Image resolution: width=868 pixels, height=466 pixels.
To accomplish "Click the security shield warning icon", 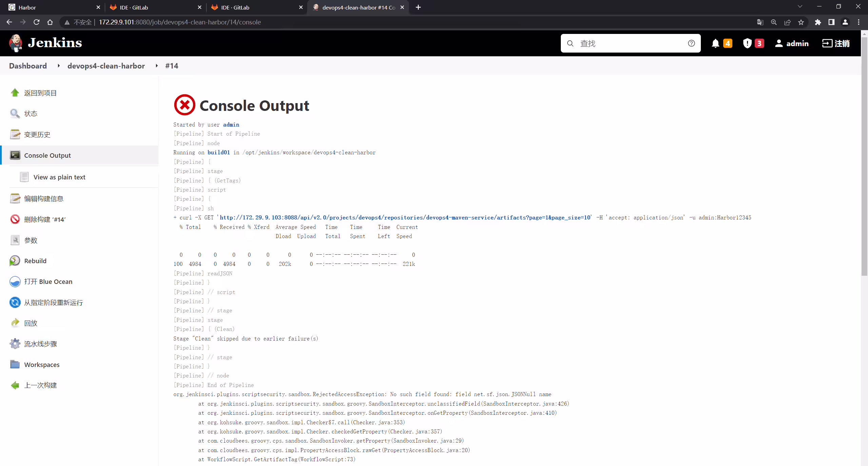I will 747,43.
